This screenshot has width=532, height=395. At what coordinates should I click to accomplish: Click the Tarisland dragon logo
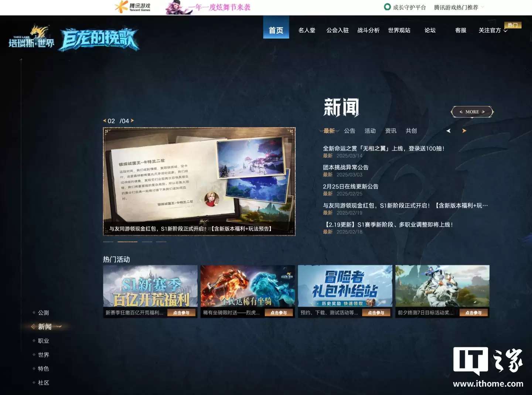tap(32, 38)
